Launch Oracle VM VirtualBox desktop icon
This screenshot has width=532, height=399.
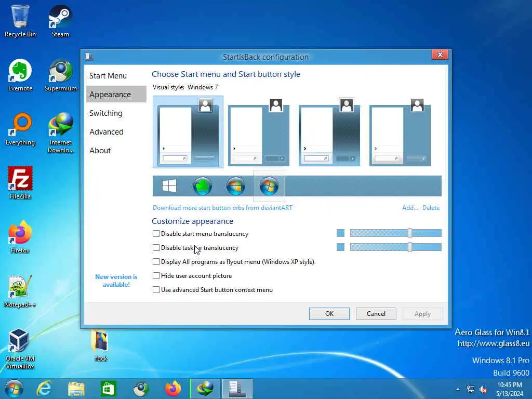(20, 349)
